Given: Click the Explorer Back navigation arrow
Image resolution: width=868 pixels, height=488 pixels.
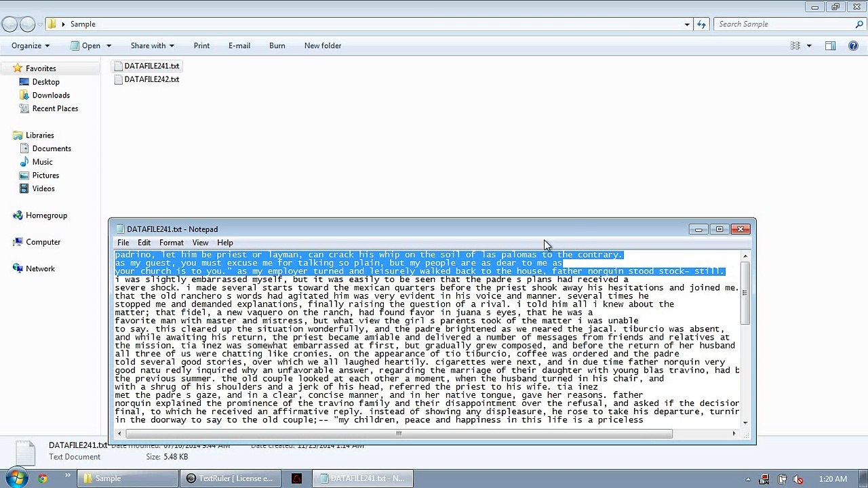Looking at the screenshot, I should coord(9,24).
